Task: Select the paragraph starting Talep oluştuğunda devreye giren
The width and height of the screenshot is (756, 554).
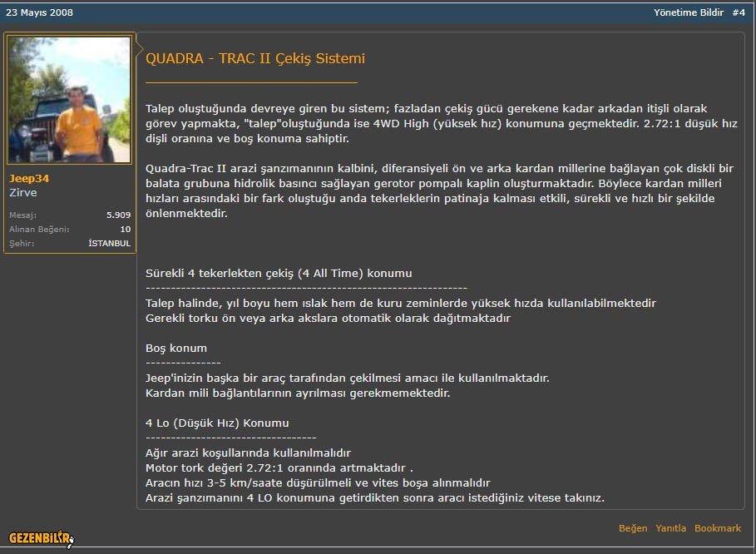Action: [441, 123]
